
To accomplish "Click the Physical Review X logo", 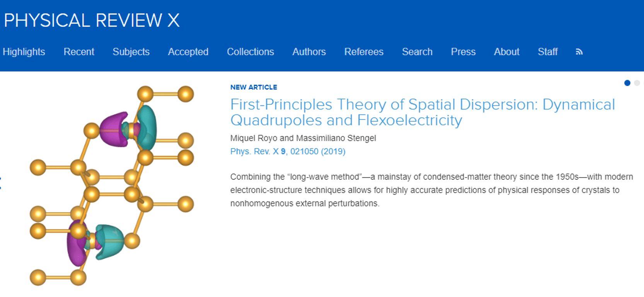I will (x=92, y=20).
